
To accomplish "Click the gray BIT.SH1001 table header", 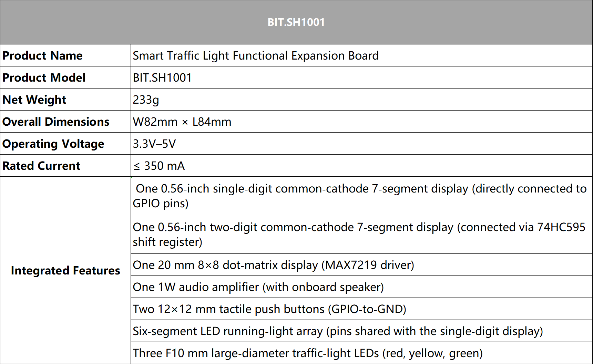I will 296,22.
